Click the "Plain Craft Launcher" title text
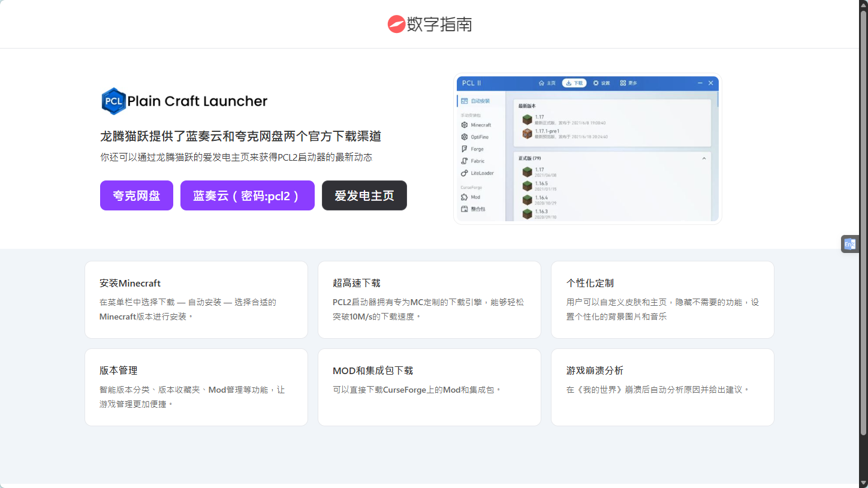This screenshot has height=488, width=868. click(x=197, y=101)
